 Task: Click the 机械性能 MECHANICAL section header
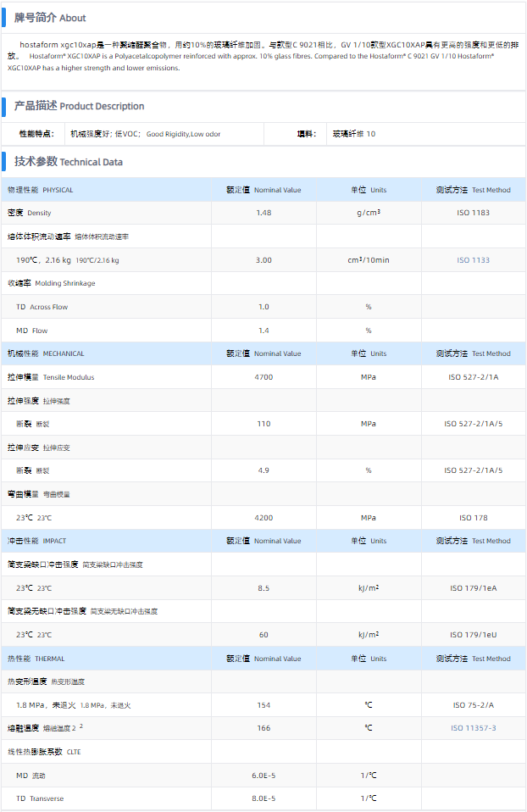[46, 353]
